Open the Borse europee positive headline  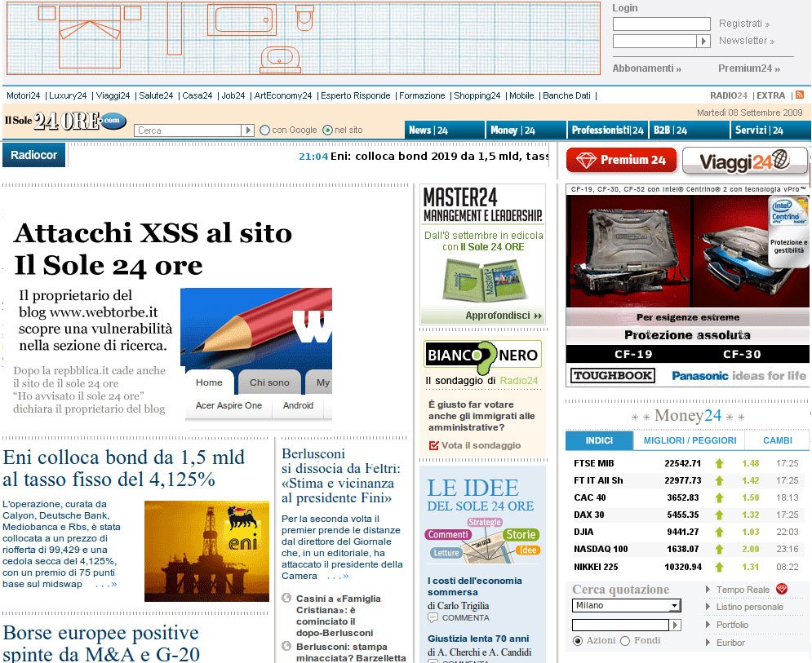click(x=101, y=643)
